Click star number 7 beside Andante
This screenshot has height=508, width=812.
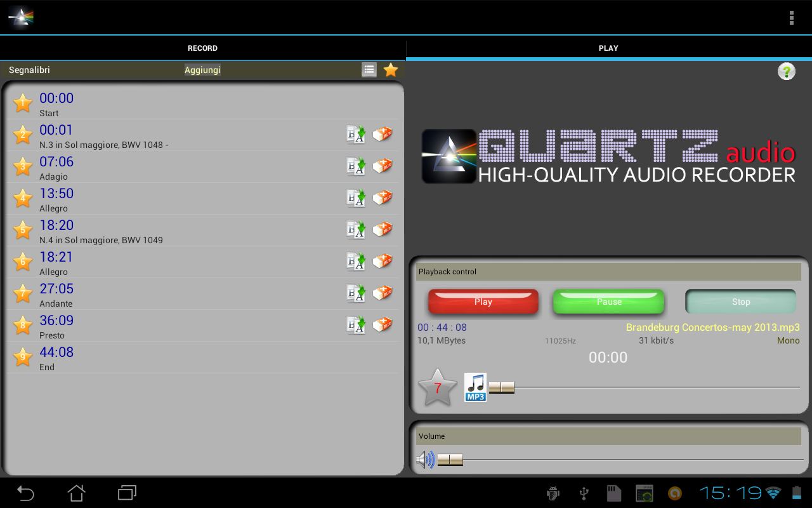pyautogui.click(x=23, y=293)
